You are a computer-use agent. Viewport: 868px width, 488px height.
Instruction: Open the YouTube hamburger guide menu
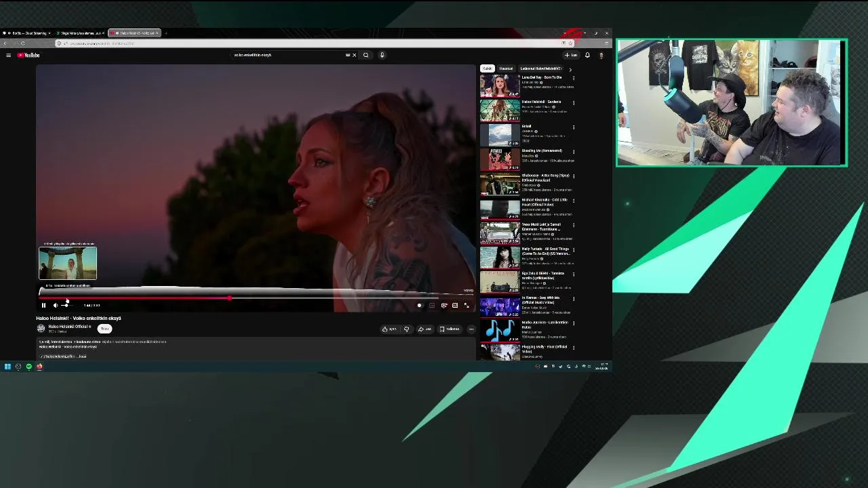pos(8,55)
